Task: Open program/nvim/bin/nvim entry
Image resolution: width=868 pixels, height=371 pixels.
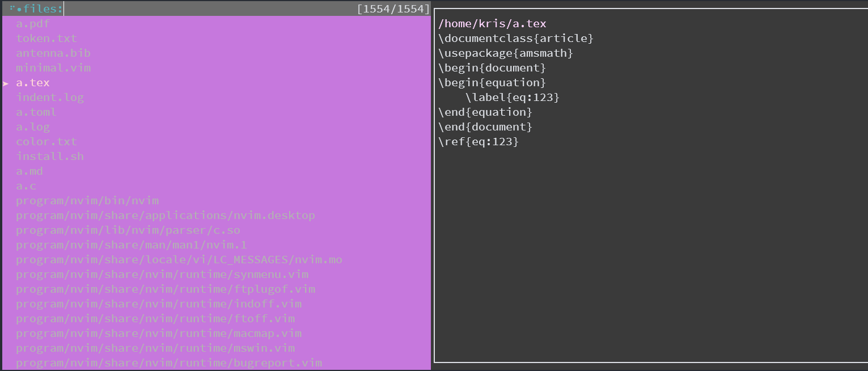Action: [87, 200]
